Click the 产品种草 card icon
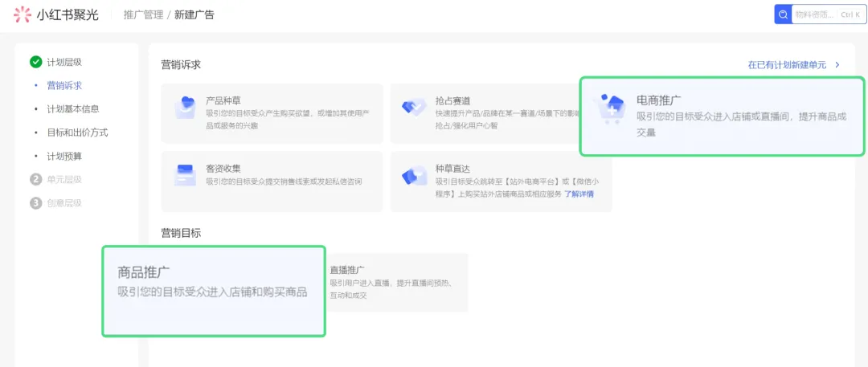The height and width of the screenshot is (367, 868). [x=184, y=108]
